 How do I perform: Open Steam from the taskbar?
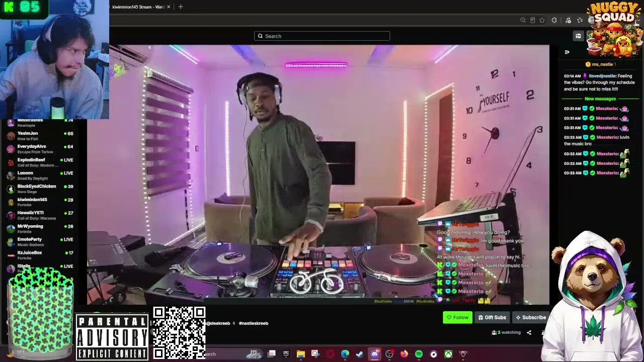359,354
